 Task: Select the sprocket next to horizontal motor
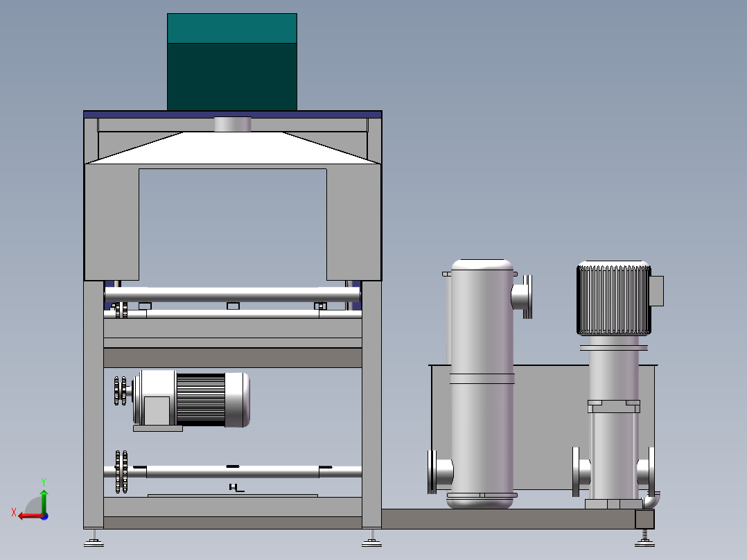click(121, 391)
